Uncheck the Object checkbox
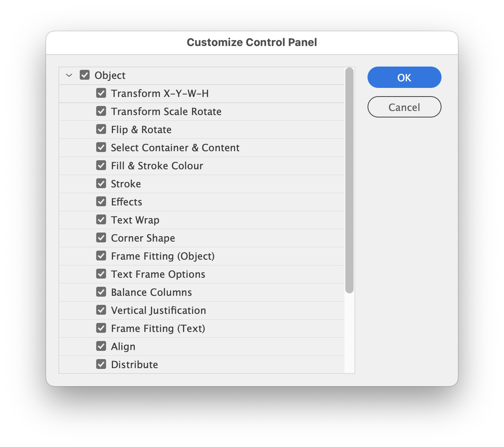Screen dimensions: 504x447 tap(84, 75)
